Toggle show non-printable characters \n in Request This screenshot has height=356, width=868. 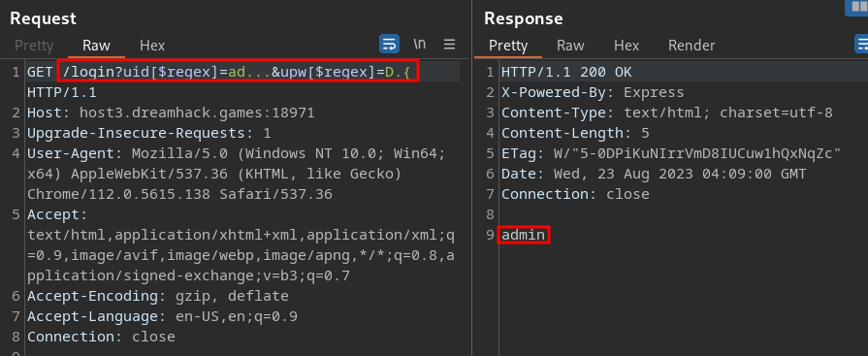[x=420, y=44]
